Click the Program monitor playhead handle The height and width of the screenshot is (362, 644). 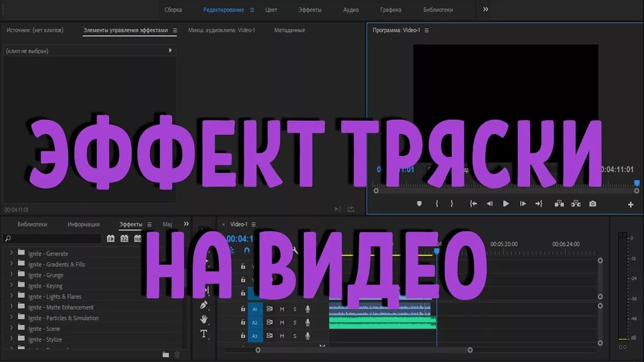(637, 184)
